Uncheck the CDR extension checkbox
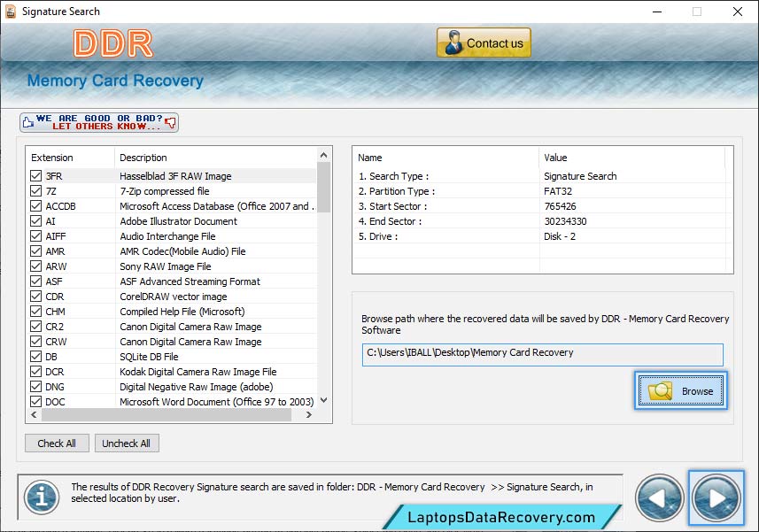Viewport: 759px width, 532px height. point(35,296)
